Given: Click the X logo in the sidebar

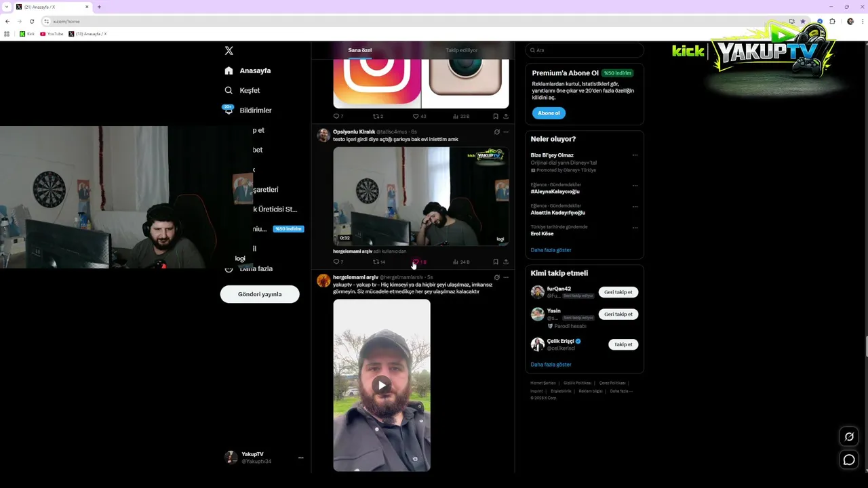Looking at the screenshot, I should [x=229, y=51].
